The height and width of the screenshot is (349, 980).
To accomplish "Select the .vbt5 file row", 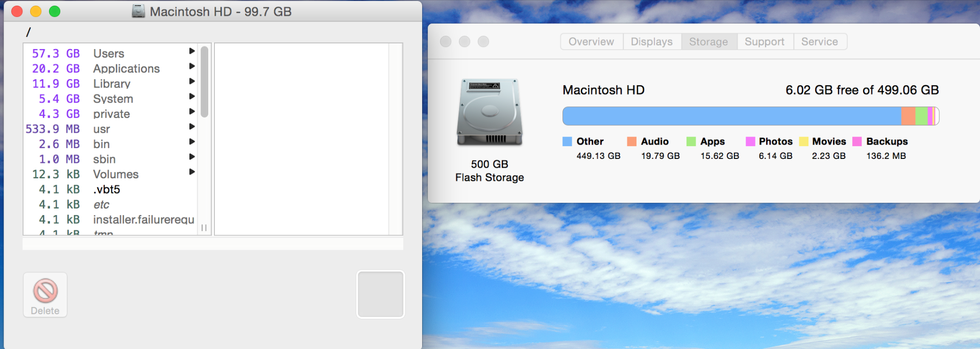I will click(x=110, y=189).
